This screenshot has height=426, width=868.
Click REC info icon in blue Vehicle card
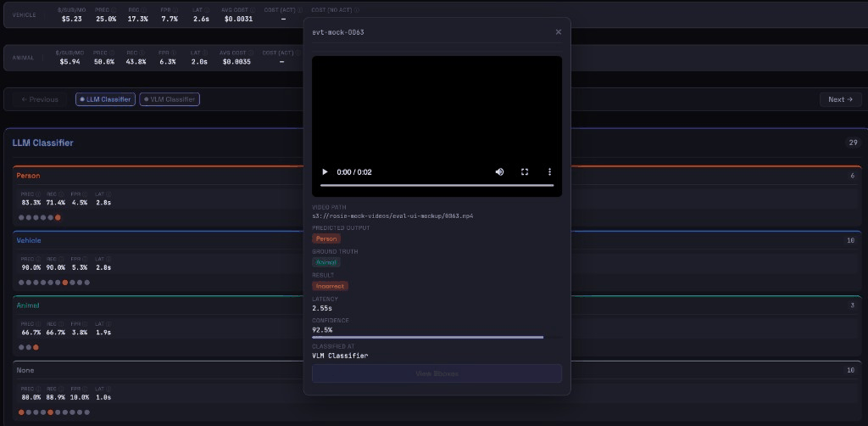62,260
